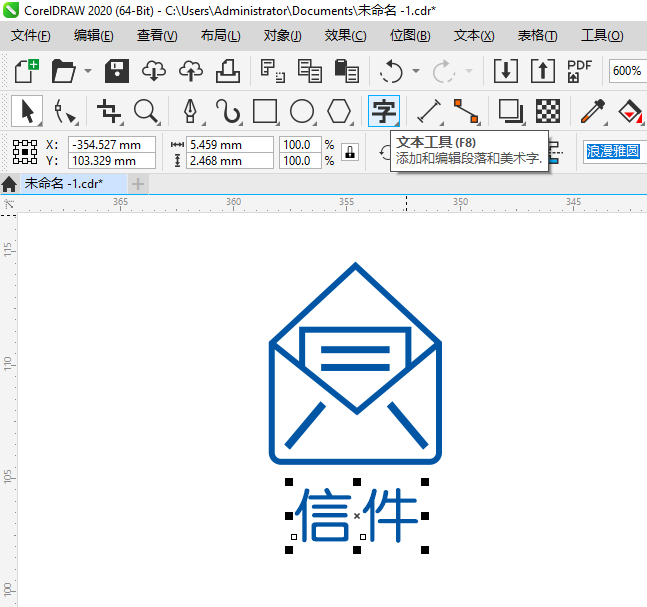Screen dimensions: 647x607
Task: Open the 位图(B) menu
Action: click(410, 35)
